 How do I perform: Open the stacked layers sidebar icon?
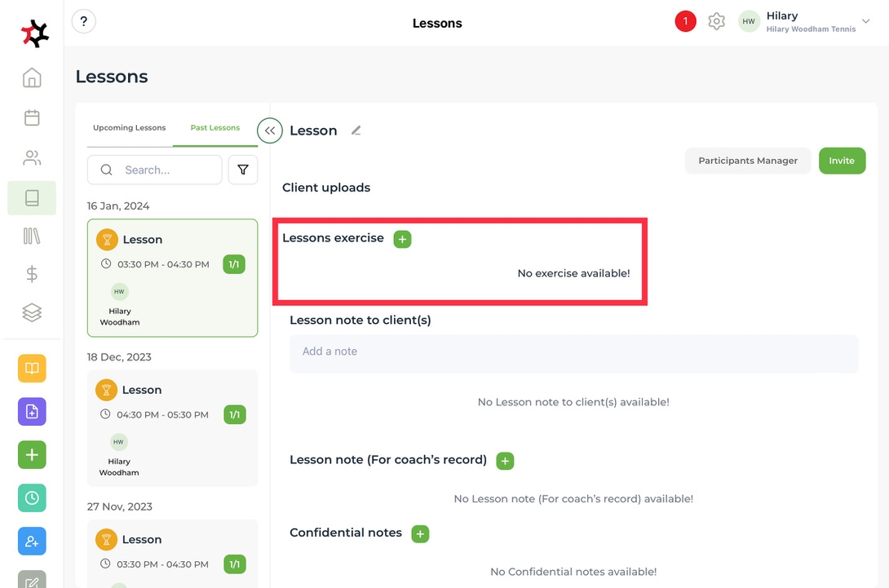pyautogui.click(x=32, y=312)
